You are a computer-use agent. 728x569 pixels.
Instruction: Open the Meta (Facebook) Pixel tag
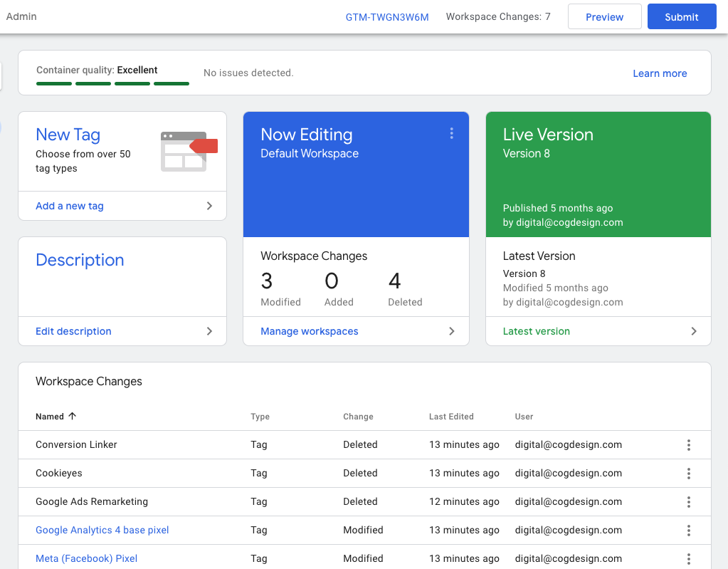(x=86, y=558)
